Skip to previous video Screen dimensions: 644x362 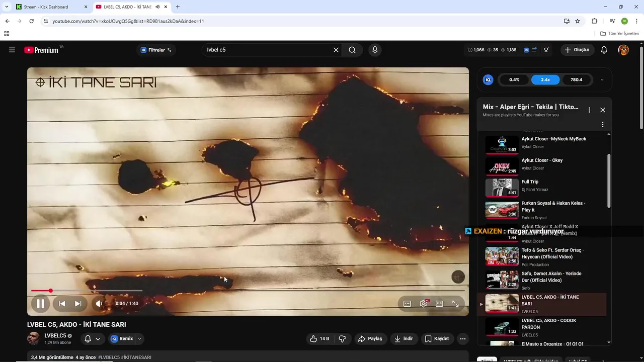[62, 304]
